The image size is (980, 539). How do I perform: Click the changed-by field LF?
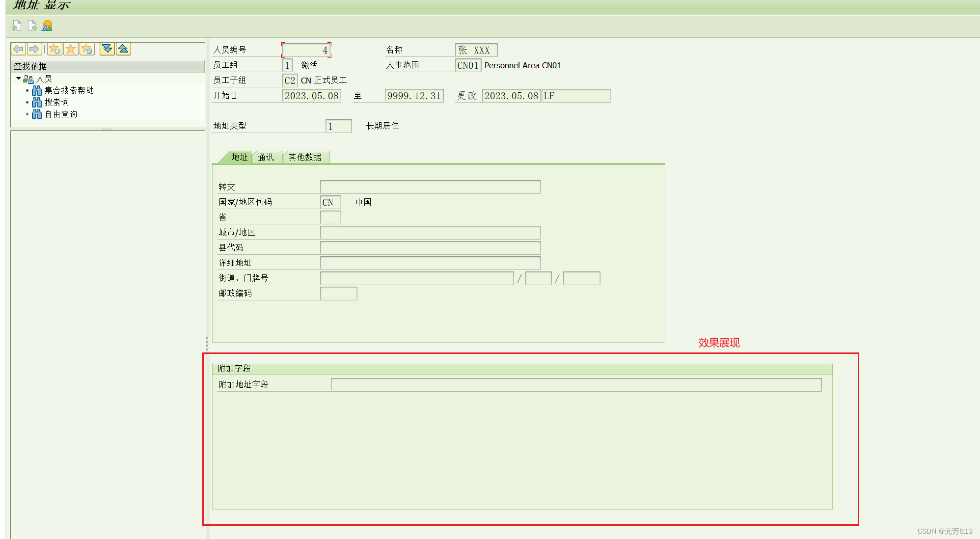[576, 96]
